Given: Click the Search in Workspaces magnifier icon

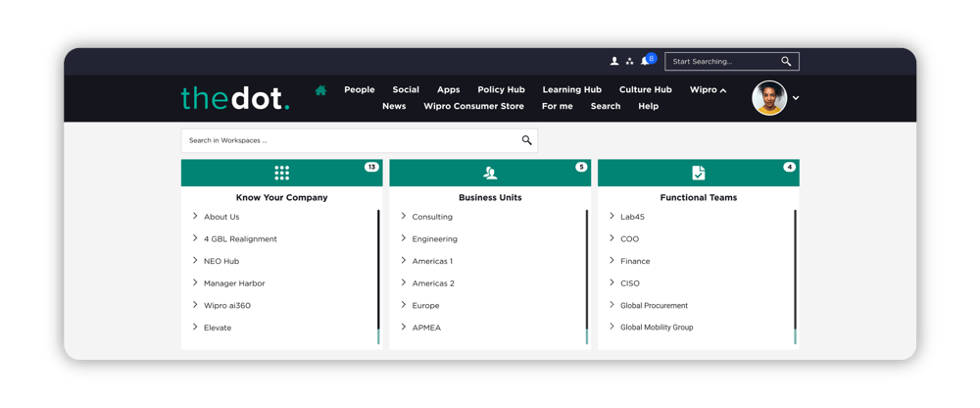Looking at the screenshot, I should tap(526, 140).
